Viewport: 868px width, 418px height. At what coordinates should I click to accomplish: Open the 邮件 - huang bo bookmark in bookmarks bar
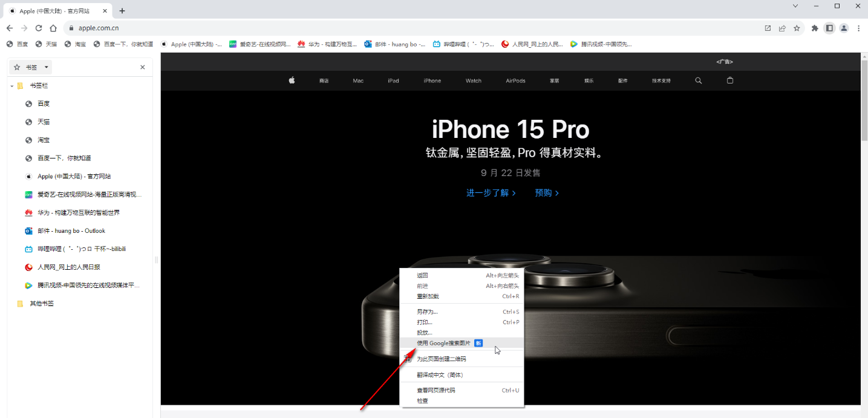(395, 44)
